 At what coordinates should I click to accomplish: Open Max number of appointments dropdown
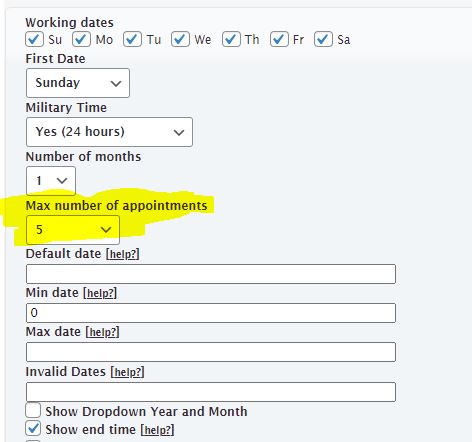click(x=73, y=230)
